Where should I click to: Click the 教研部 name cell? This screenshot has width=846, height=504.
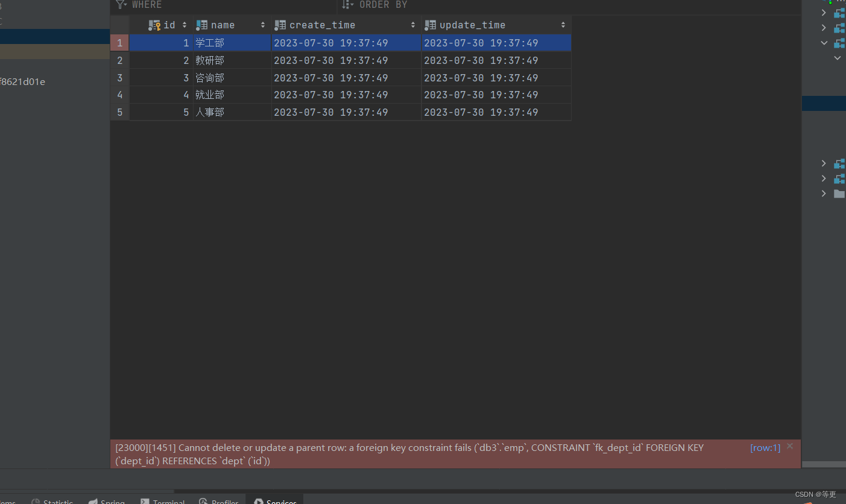click(x=232, y=60)
